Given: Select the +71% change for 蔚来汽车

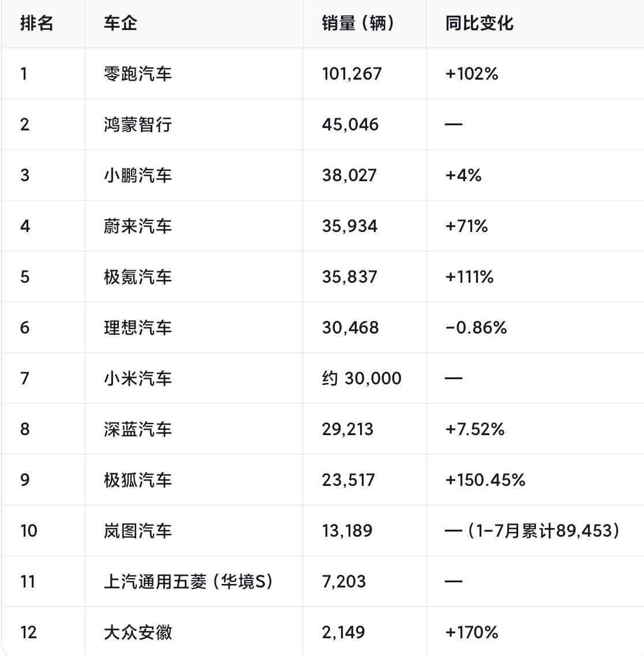Looking at the screenshot, I should point(466,226).
